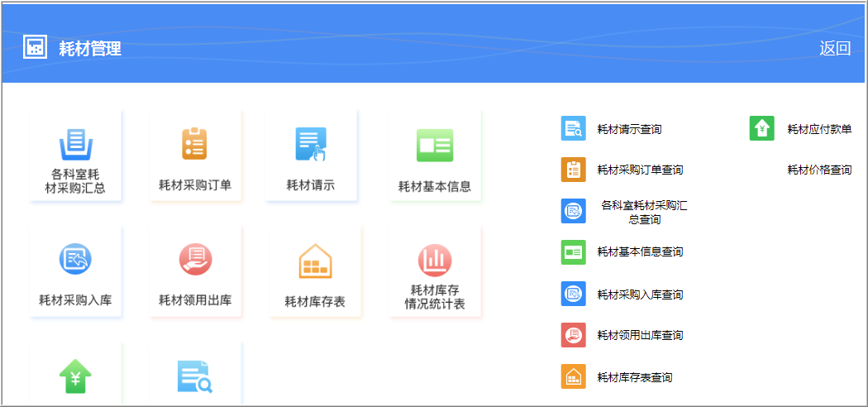This screenshot has width=868, height=407.
Task: Open the 耗材价格查询 link
Action: pos(819,170)
